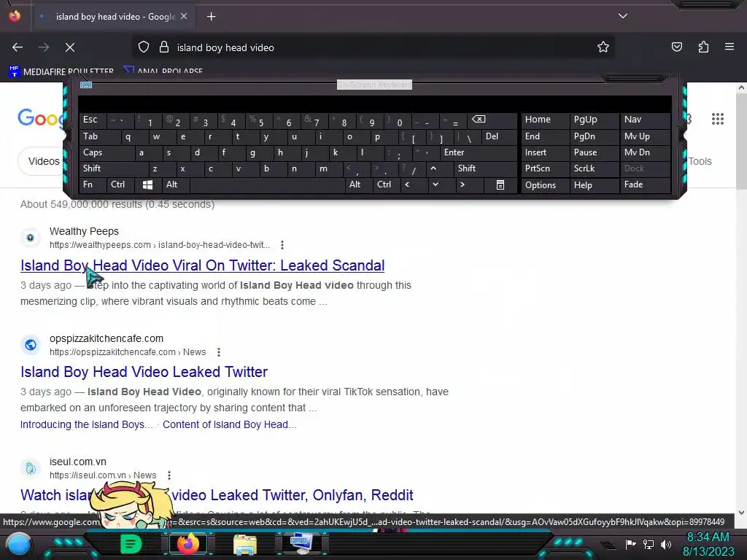The image size is (747, 560).
Task: Open a new browser tab
Action: click(x=211, y=17)
